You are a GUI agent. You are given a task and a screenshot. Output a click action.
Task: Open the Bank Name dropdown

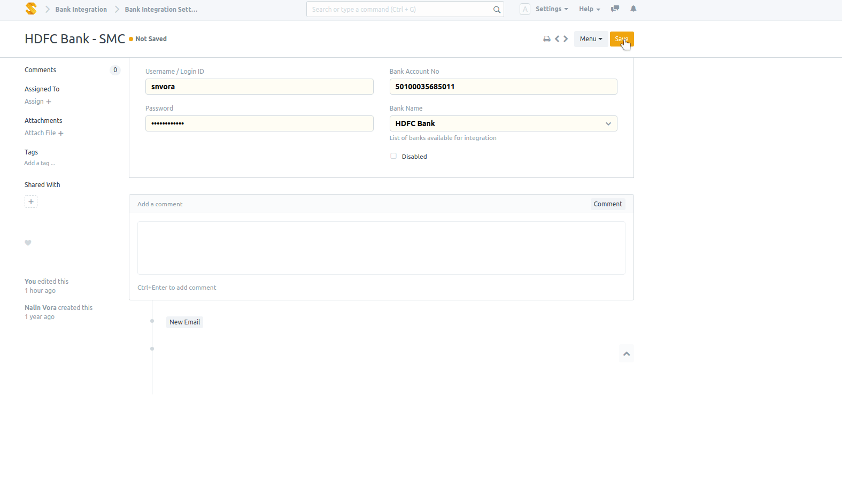(x=503, y=123)
